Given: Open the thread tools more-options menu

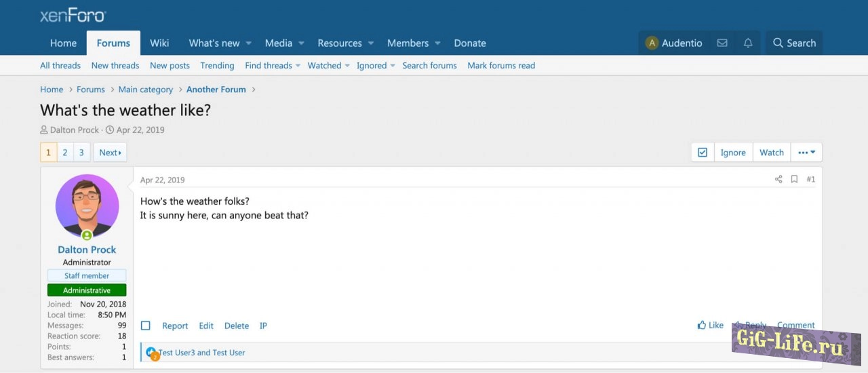Looking at the screenshot, I should [x=806, y=153].
